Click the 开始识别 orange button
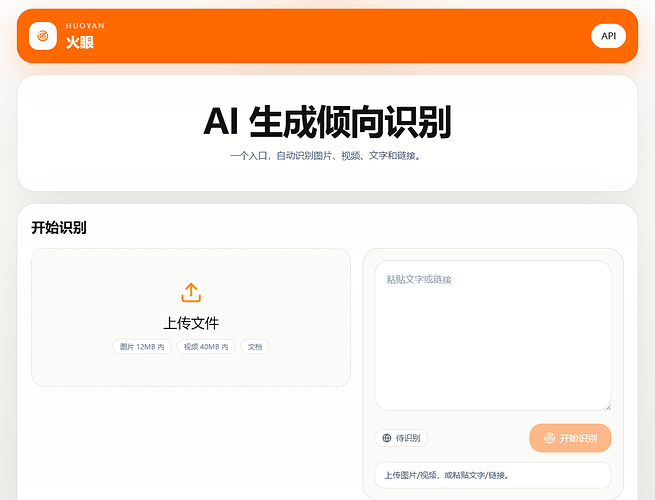 point(570,438)
